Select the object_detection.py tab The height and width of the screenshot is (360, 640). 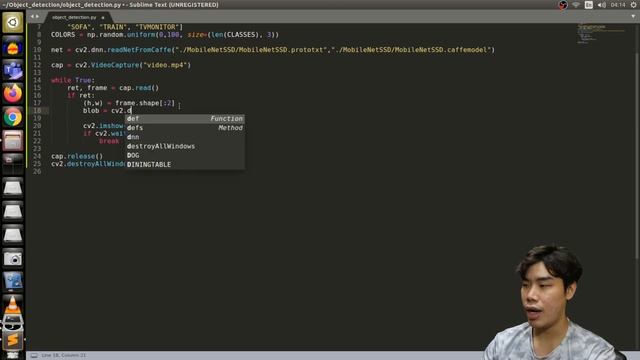[74, 18]
